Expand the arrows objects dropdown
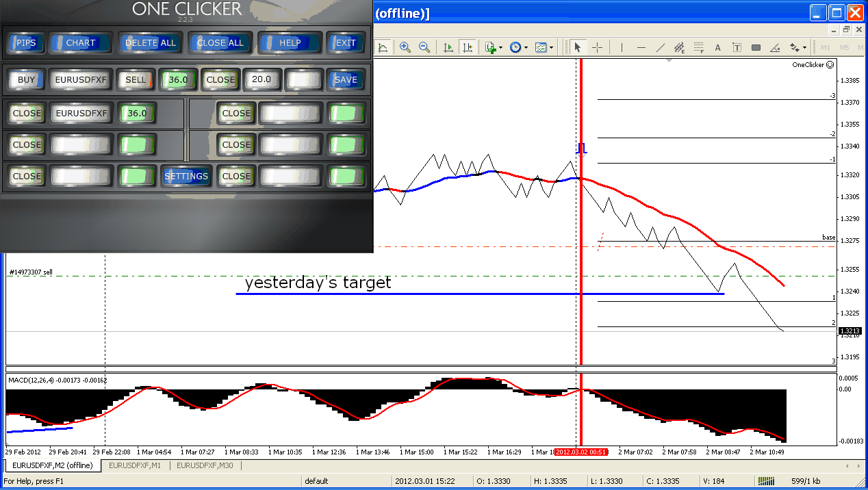 pos(805,47)
